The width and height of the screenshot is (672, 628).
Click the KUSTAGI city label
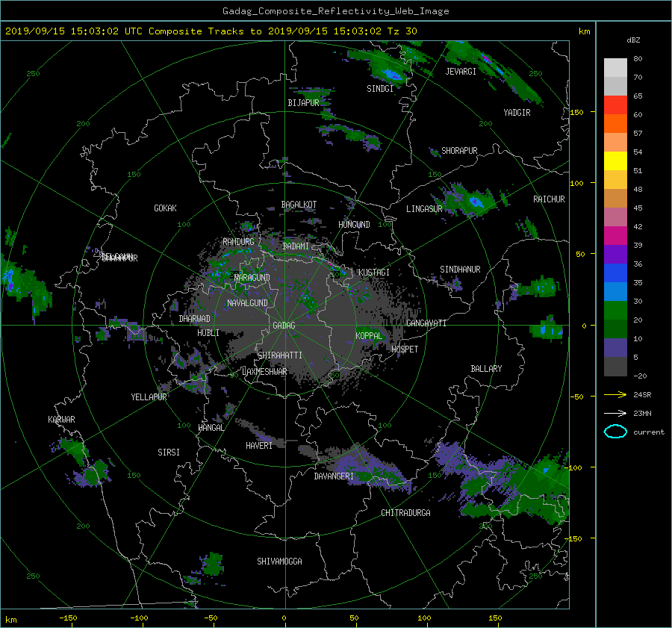374,273
